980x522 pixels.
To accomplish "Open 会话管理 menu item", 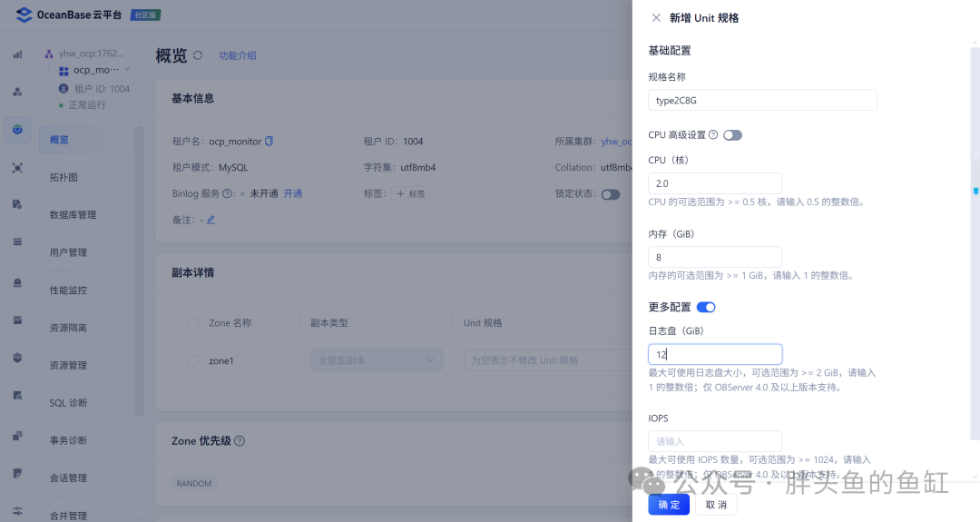I will click(x=68, y=478).
